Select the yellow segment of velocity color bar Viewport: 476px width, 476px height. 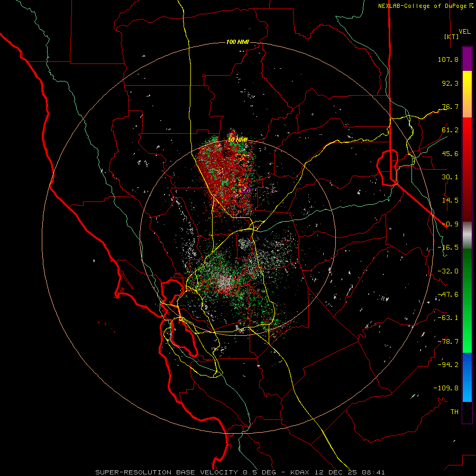[x=467, y=94]
